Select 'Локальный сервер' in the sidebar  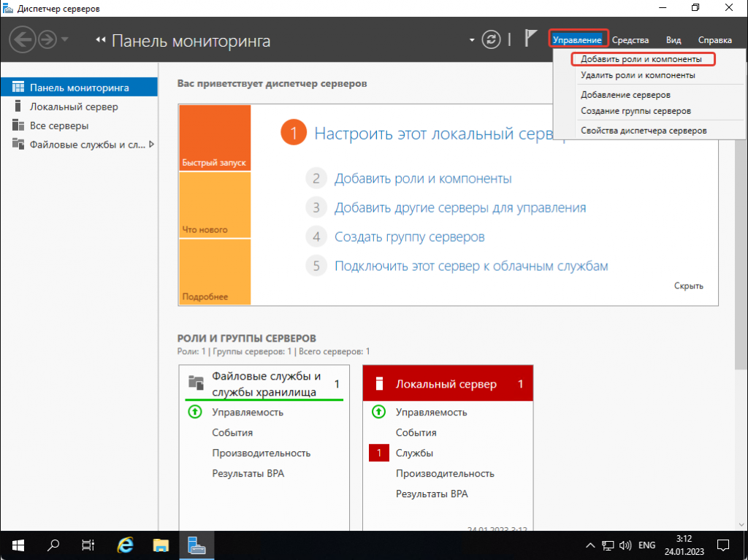click(x=74, y=107)
